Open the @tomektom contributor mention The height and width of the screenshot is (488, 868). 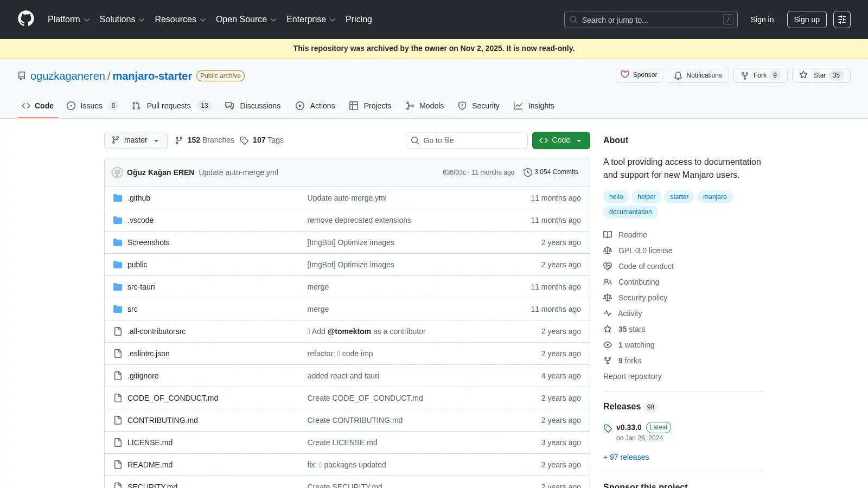(349, 331)
